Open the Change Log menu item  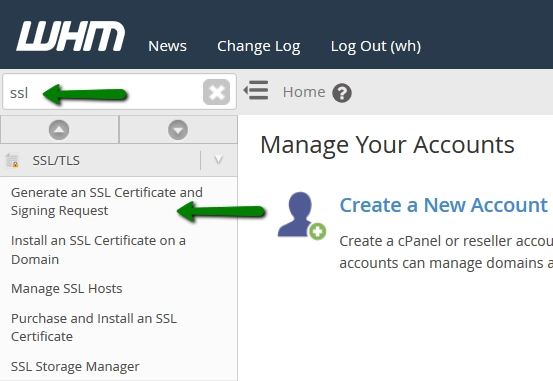(x=259, y=46)
